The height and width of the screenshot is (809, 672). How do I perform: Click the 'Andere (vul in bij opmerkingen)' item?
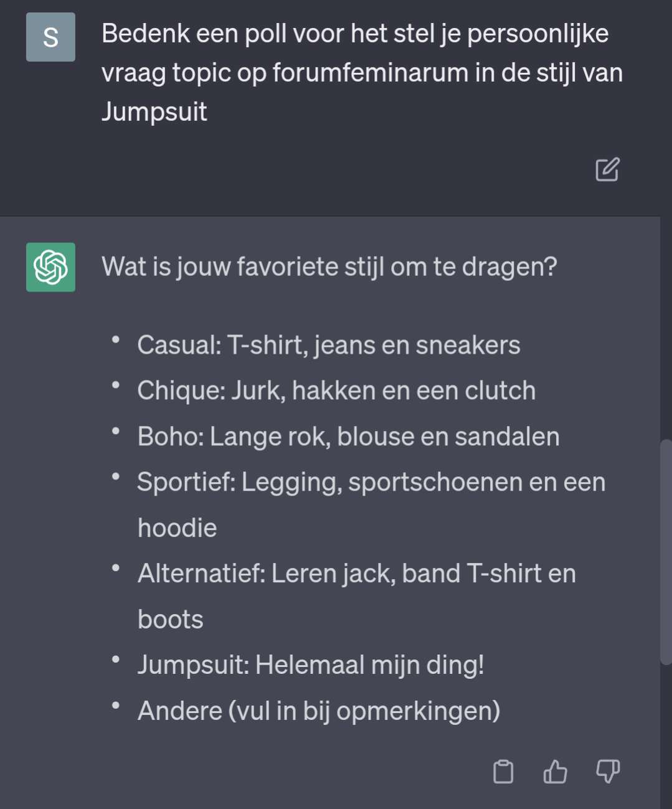tap(318, 711)
